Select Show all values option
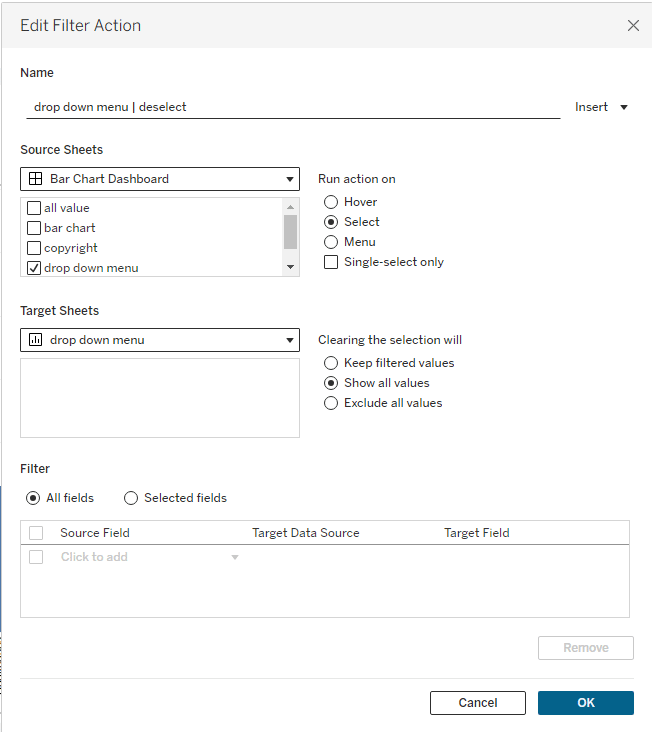Viewport: 652px width, 732px height. [x=331, y=383]
